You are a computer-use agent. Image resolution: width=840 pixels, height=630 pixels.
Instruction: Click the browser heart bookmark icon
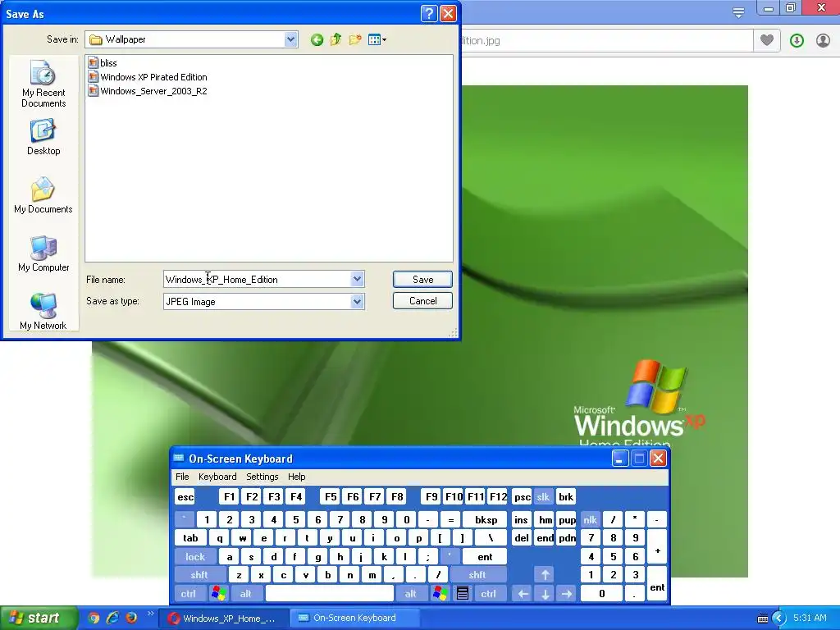[x=767, y=40]
